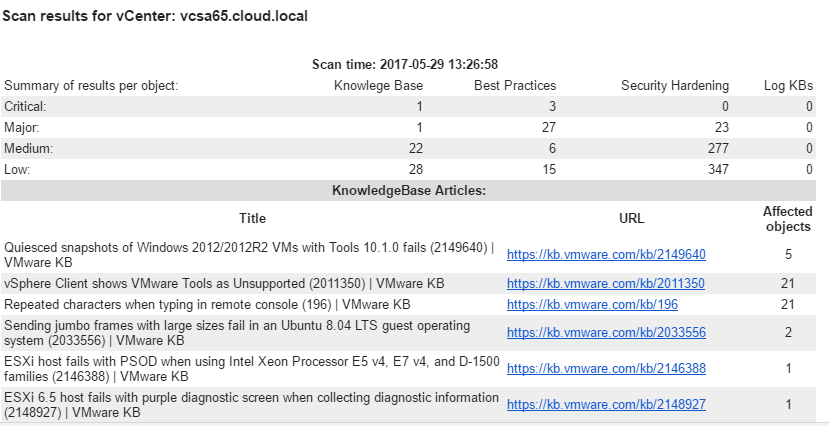The height and width of the screenshot is (426, 829).
Task: Click the Best Practices column heading
Action: click(x=514, y=85)
